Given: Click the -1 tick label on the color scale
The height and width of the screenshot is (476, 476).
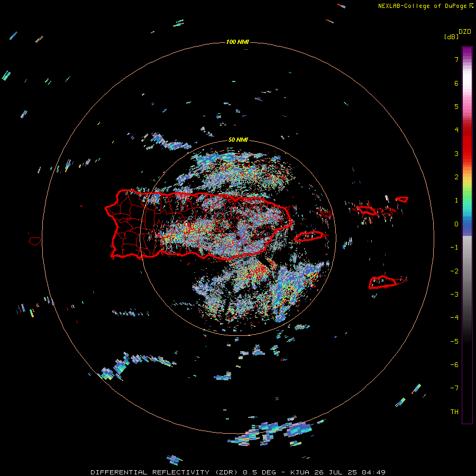Looking at the screenshot, I should pyautogui.click(x=454, y=248).
